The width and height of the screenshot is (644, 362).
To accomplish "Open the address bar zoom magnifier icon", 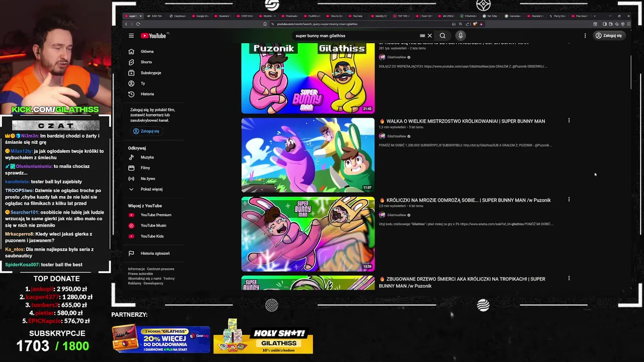I will (x=460, y=24).
